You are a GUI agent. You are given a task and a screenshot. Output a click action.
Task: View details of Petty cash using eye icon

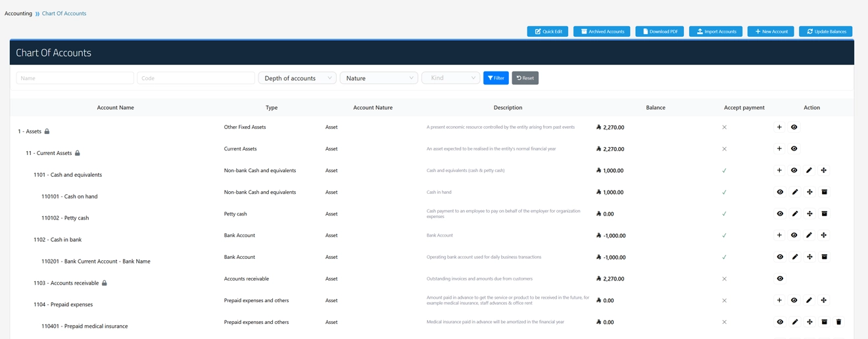coord(780,214)
